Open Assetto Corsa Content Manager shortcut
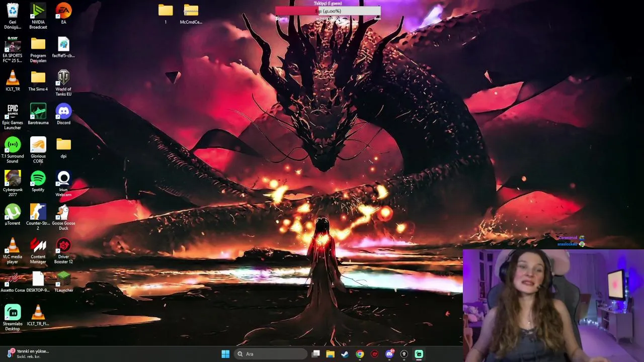Viewport: 644px width, 362px height. click(x=38, y=250)
